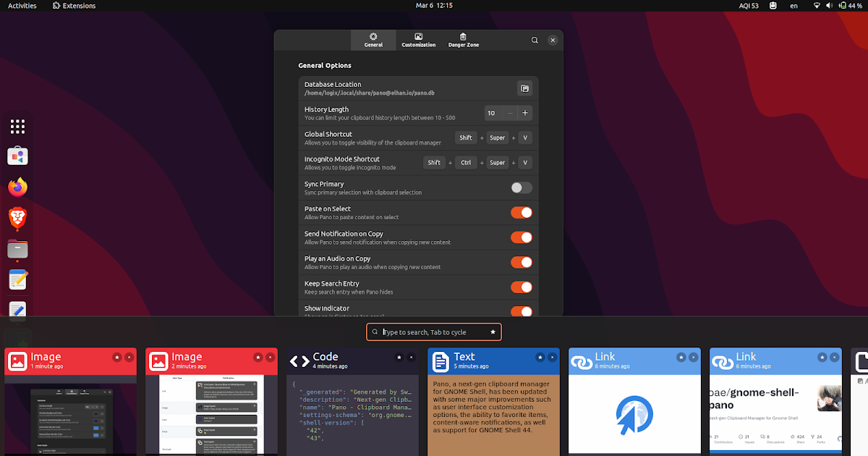Viewport: 868px width, 456px height.
Task: Click the History Length value field showing 10
Action: tap(493, 113)
